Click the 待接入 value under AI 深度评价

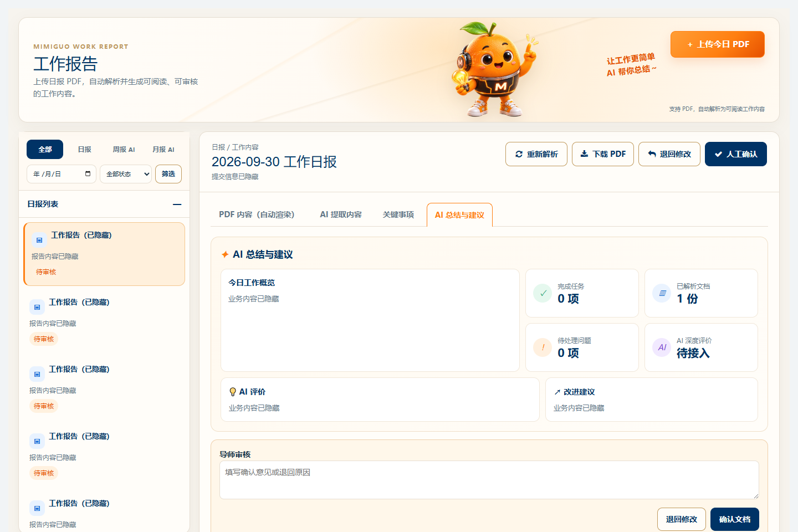693,353
